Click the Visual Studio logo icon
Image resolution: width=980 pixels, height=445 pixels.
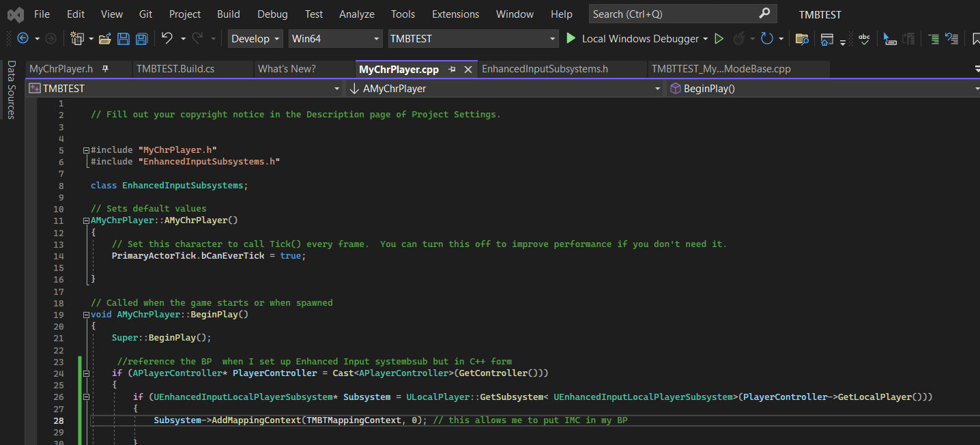click(x=15, y=14)
